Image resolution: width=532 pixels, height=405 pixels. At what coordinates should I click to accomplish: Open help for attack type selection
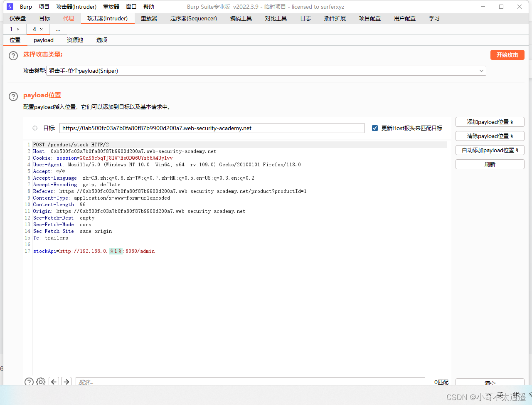(x=13, y=56)
